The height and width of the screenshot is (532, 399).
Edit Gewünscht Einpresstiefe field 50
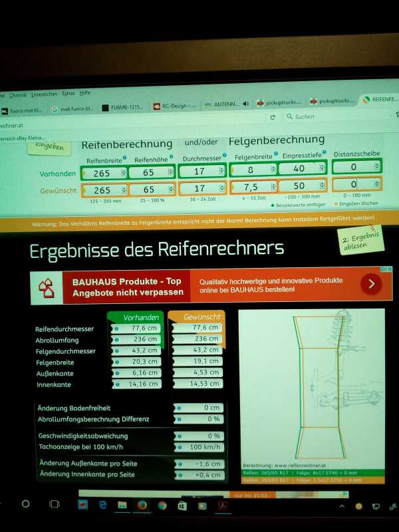pos(303,186)
